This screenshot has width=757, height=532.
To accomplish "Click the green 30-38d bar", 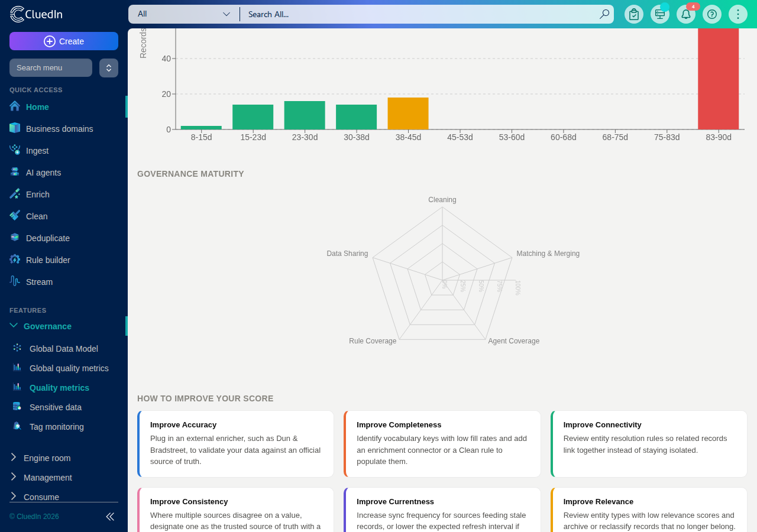I will click(357, 117).
